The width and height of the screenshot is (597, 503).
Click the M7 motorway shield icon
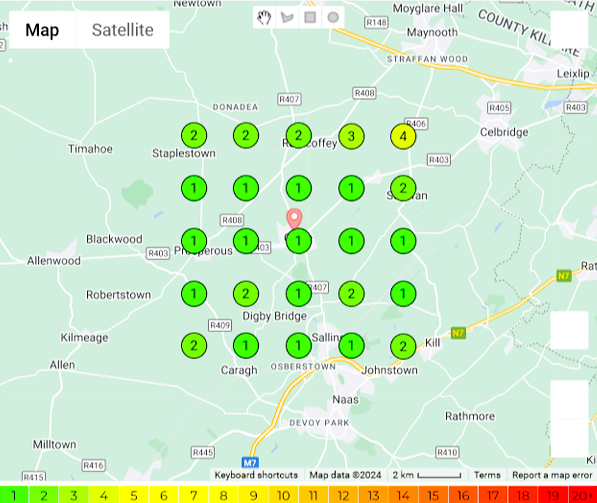250,463
